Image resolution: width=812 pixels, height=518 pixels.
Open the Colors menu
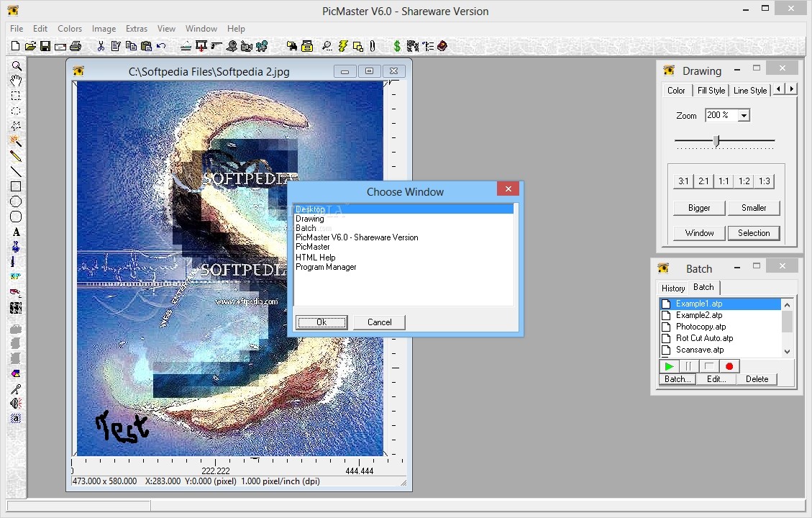(x=69, y=29)
